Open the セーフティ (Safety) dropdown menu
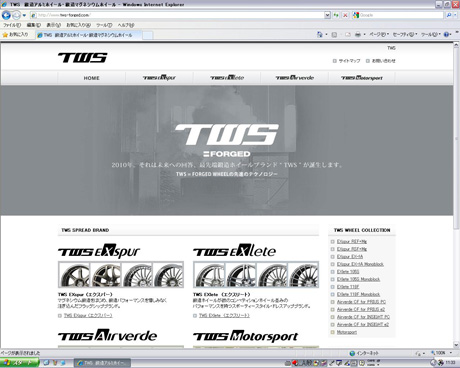This screenshot has height=368, width=460. [x=405, y=34]
